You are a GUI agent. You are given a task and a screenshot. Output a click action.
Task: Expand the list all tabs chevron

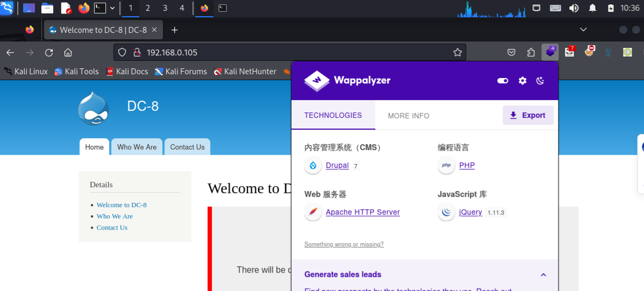(583, 30)
